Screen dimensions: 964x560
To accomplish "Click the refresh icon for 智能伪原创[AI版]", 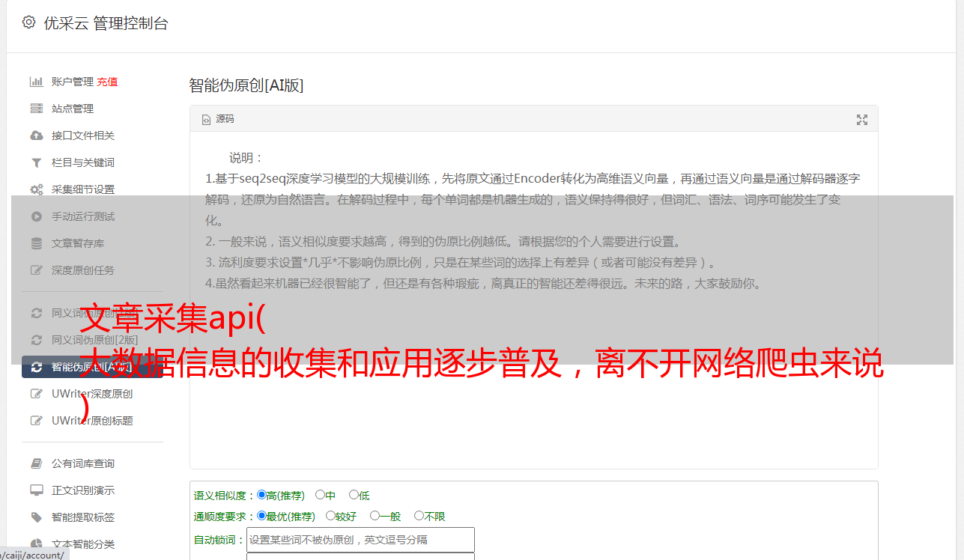I will point(36,367).
